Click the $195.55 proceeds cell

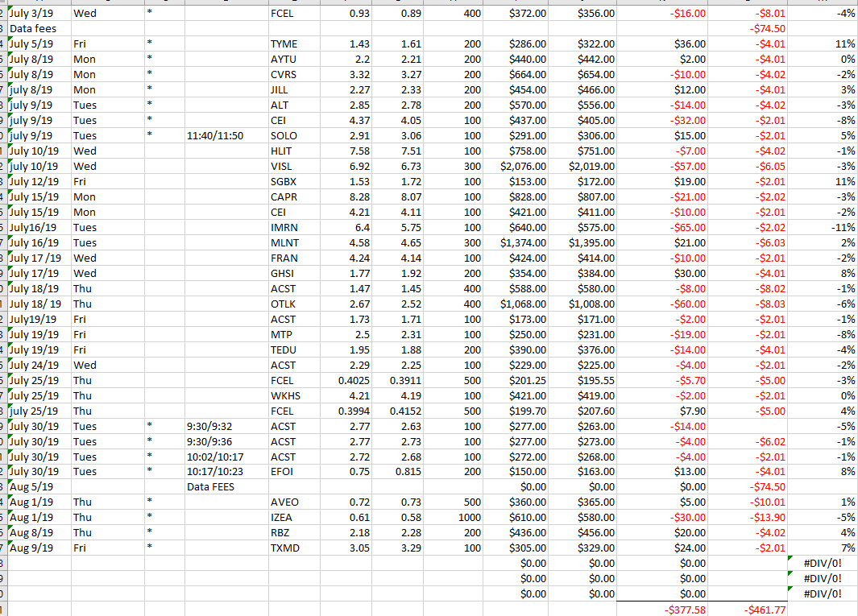click(x=582, y=381)
